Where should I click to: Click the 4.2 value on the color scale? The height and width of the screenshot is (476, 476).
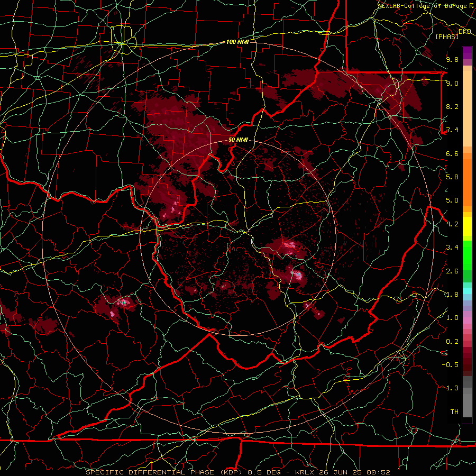(x=452, y=224)
